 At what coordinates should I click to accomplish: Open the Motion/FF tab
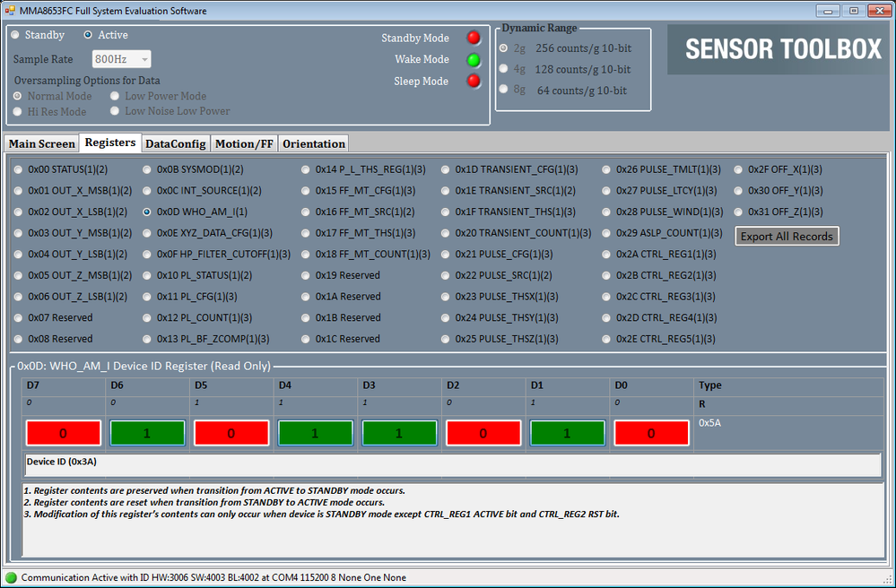(x=244, y=143)
